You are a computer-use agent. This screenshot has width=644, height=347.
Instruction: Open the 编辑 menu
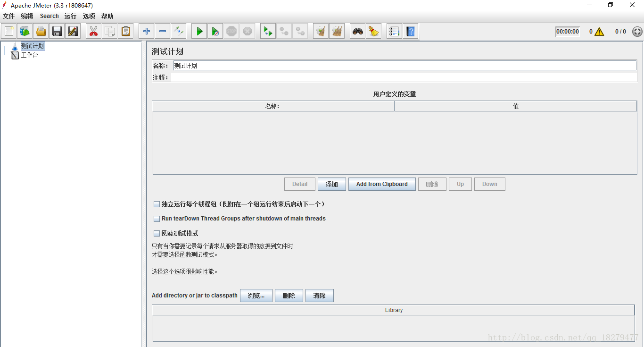coord(27,16)
